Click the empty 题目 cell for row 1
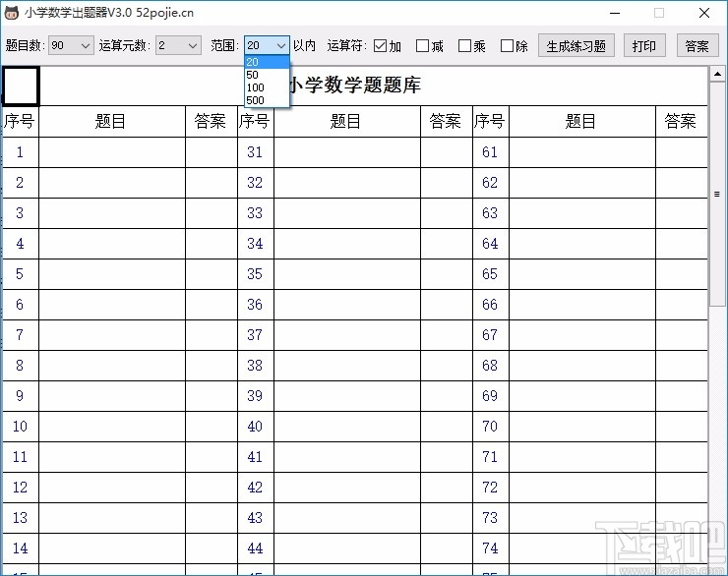Screen dimensions: 728x576 click(x=112, y=152)
